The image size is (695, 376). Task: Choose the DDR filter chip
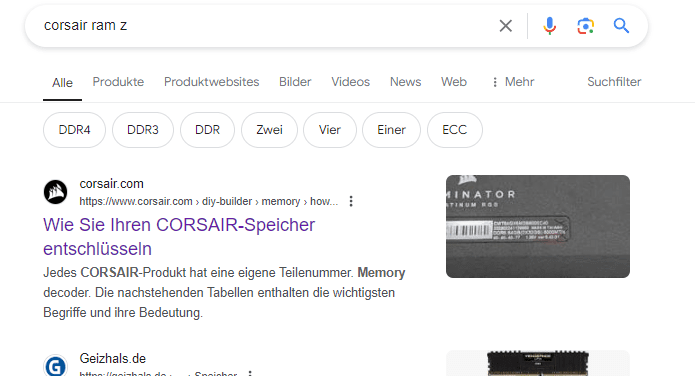(207, 130)
